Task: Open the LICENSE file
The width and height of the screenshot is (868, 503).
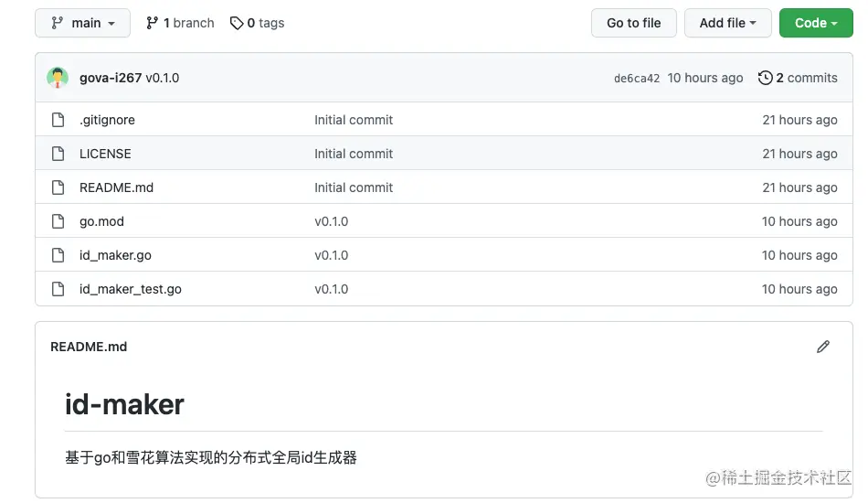Action: tap(105, 154)
